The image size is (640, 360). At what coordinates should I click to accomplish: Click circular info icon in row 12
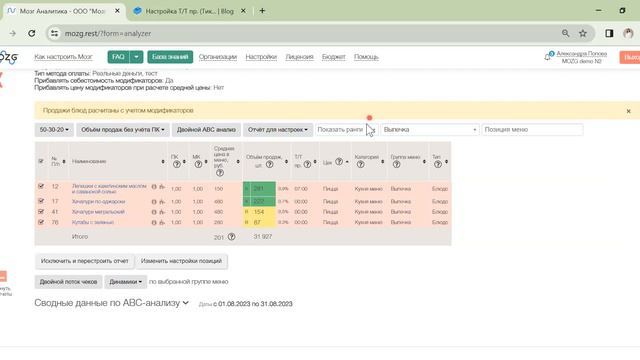click(x=154, y=187)
